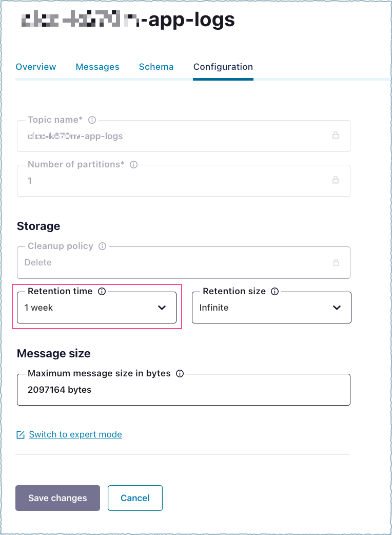Click the Cleanup policy info icon

(x=102, y=246)
